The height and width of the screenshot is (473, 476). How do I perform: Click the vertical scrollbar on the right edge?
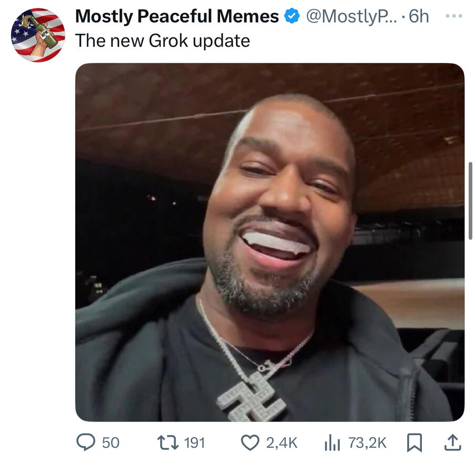[x=470, y=200]
